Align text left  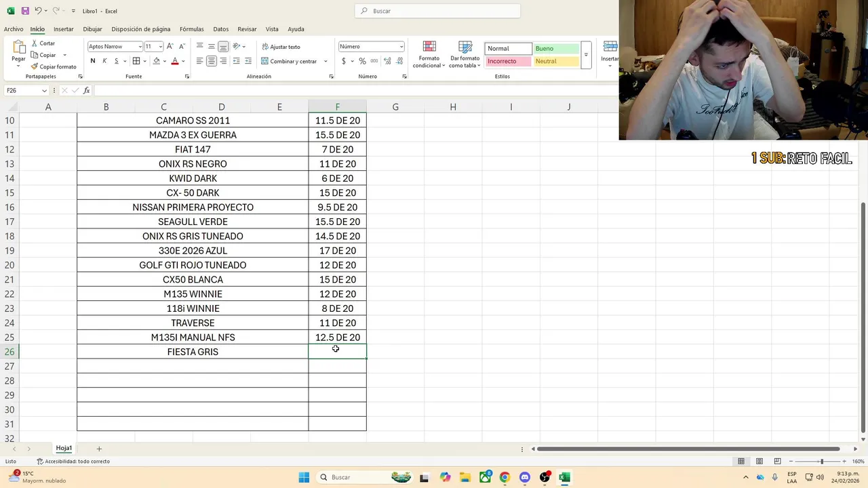click(x=199, y=61)
